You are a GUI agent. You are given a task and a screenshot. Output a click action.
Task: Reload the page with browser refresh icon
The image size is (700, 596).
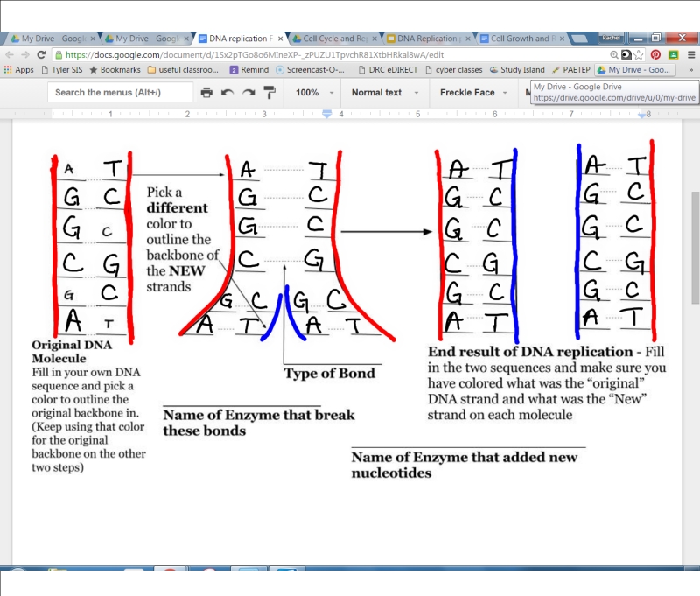(41, 54)
